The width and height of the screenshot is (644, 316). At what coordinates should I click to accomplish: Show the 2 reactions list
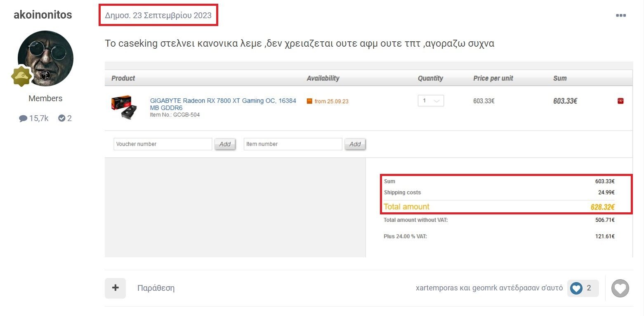pos(583,288)
